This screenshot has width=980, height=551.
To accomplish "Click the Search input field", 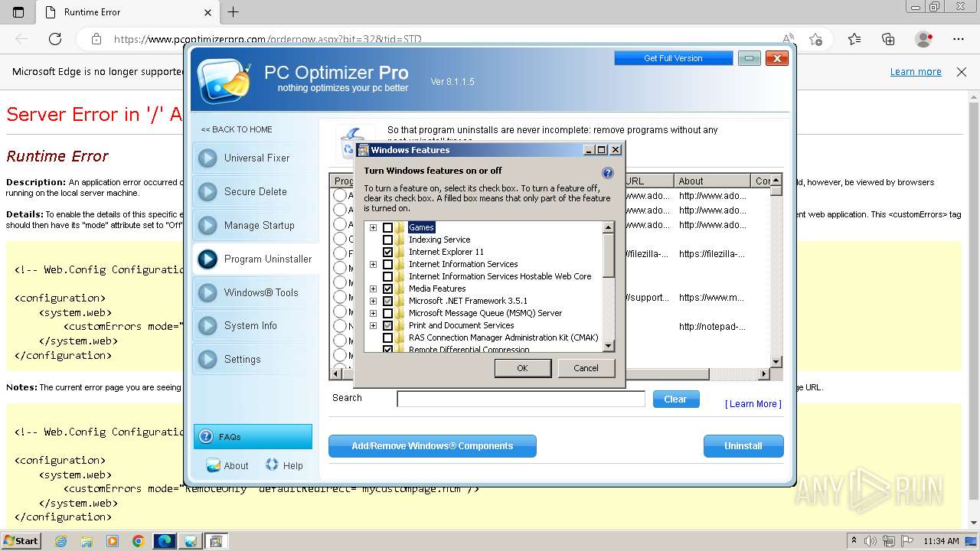I will (x=521, y=399).
